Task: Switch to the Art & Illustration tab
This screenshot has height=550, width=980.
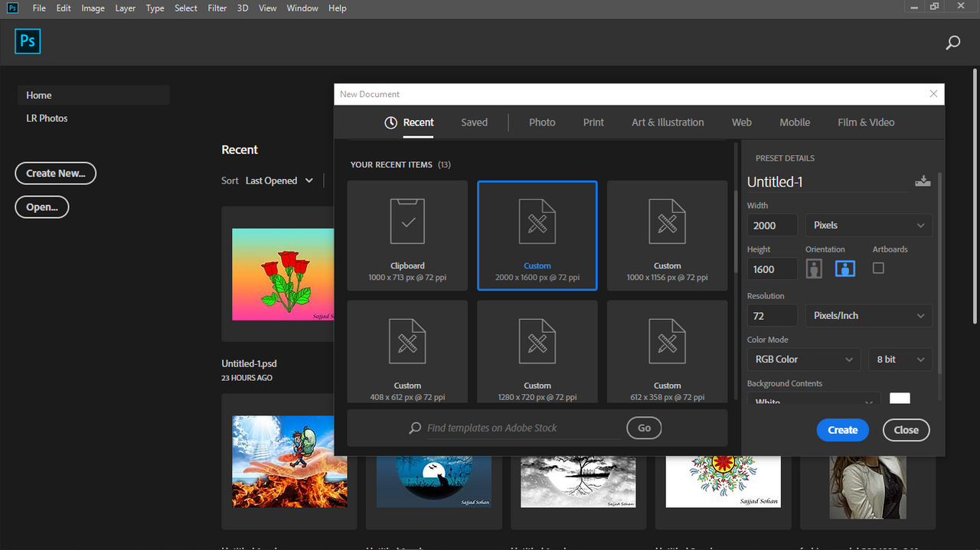Action: 668,122
